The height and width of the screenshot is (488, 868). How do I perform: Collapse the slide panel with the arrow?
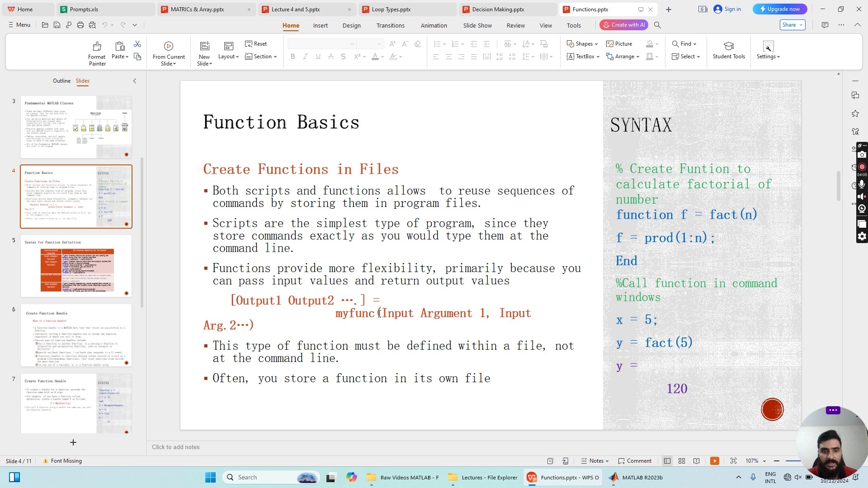134,81
